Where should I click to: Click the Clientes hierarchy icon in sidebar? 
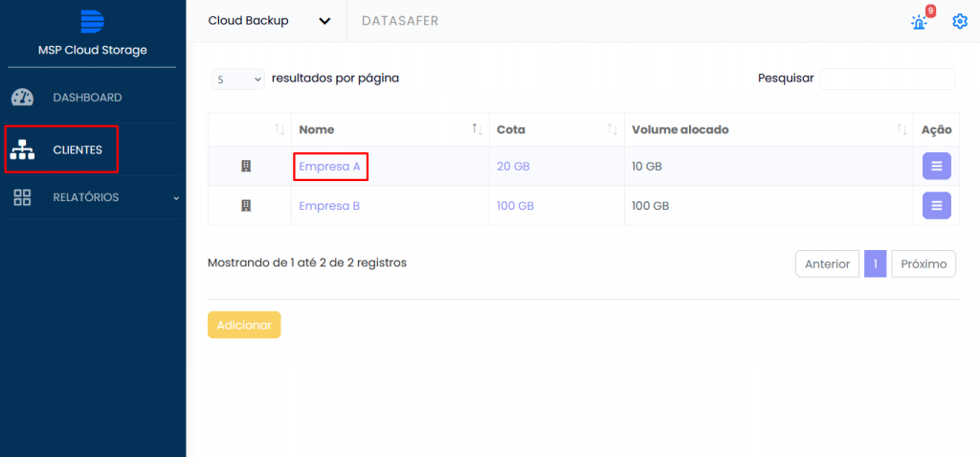click(x=23, y=150)
